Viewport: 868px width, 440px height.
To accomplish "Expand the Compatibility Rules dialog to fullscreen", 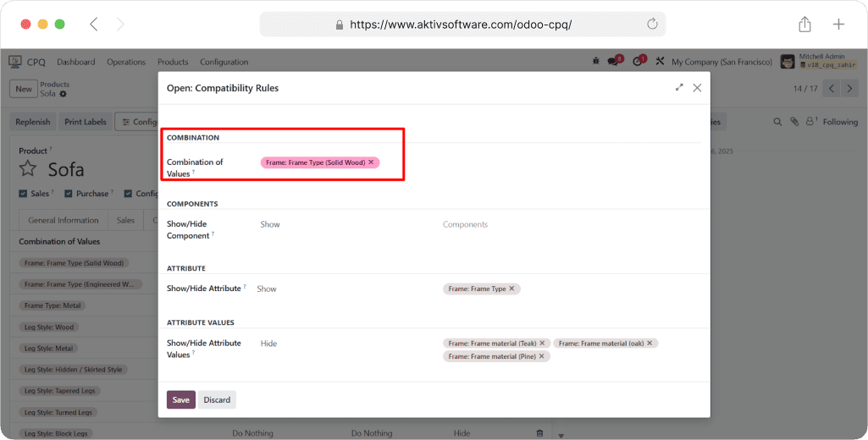I will (679, 88).
